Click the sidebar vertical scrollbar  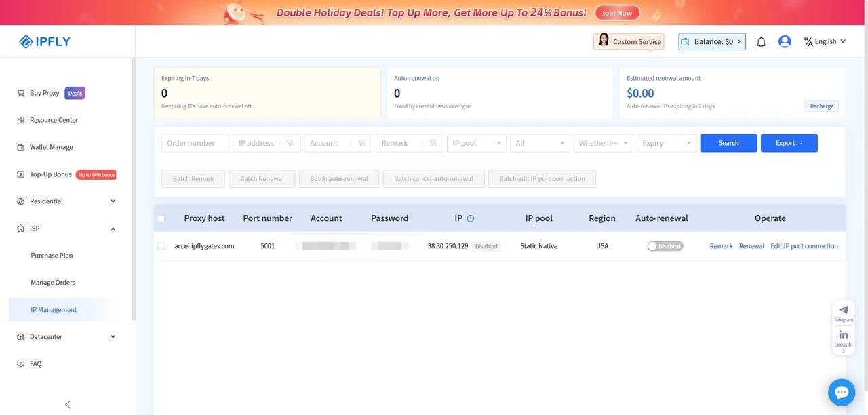coord(134,190)
